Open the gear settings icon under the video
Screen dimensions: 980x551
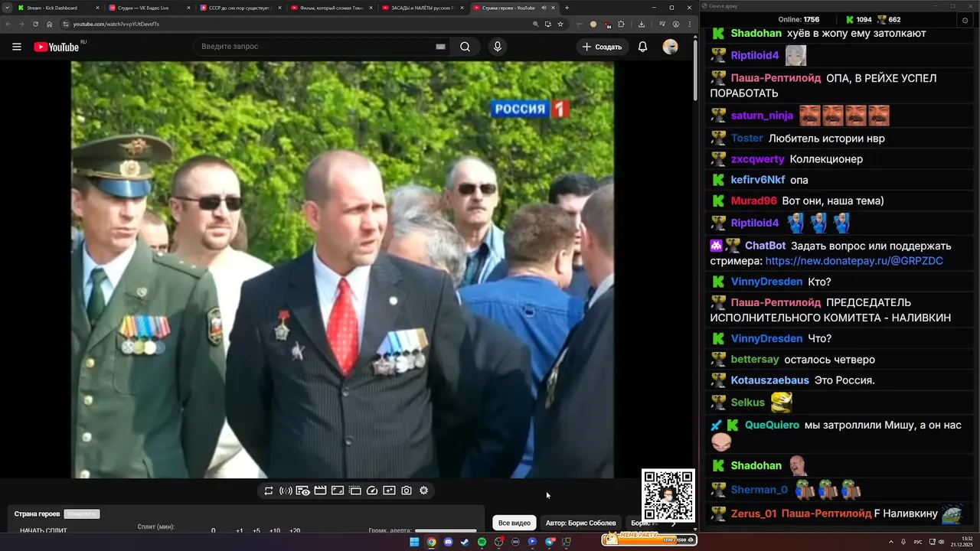click(x=424, y=491)
